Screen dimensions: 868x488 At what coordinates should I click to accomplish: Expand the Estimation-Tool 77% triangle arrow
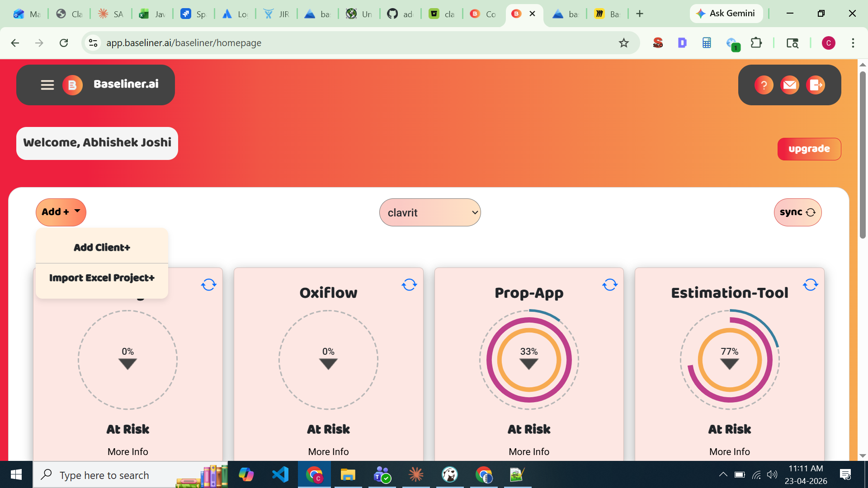point(730,364)
